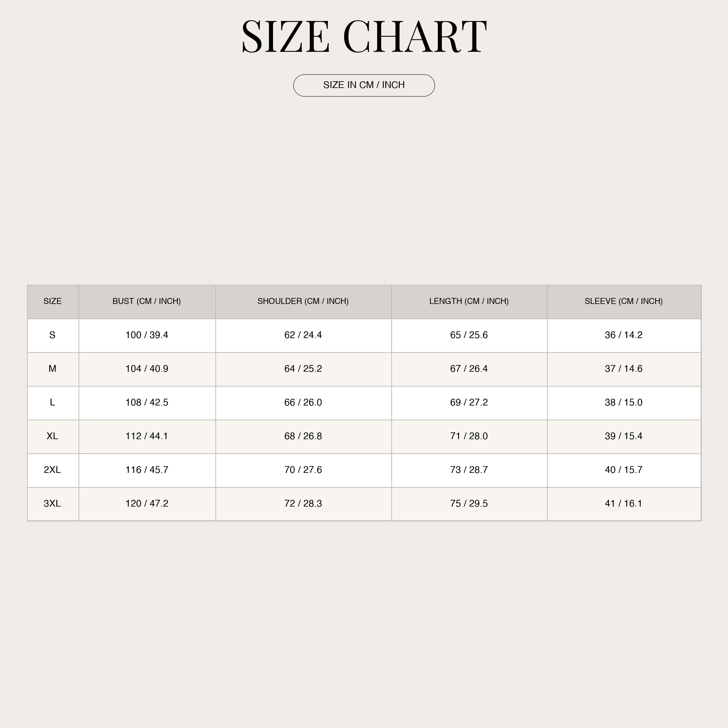Select the shoulder cell 64 / 25.2
The width and height of the screenshot is (728, 728).
(303, 369)
